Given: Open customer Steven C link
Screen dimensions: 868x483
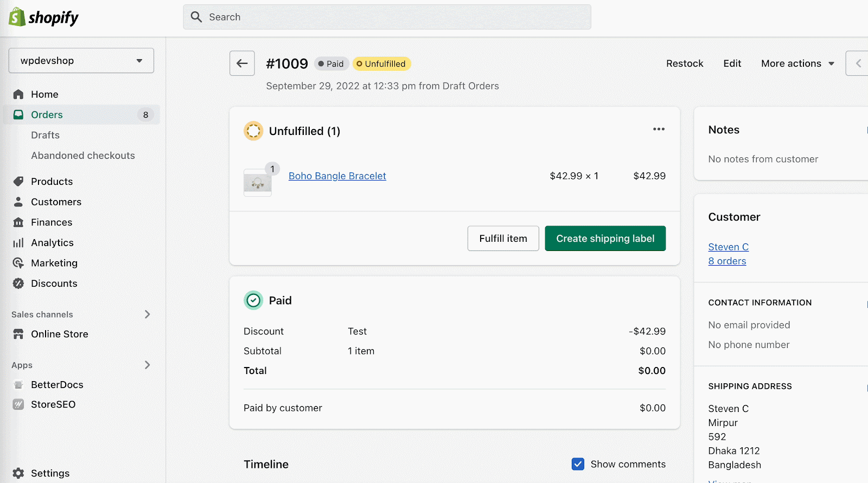Looking at the screenshot, I should [x=728, y=247].
